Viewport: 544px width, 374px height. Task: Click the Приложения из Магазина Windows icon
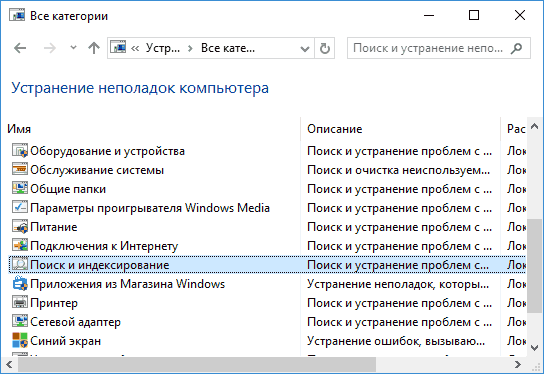(20, 283)
